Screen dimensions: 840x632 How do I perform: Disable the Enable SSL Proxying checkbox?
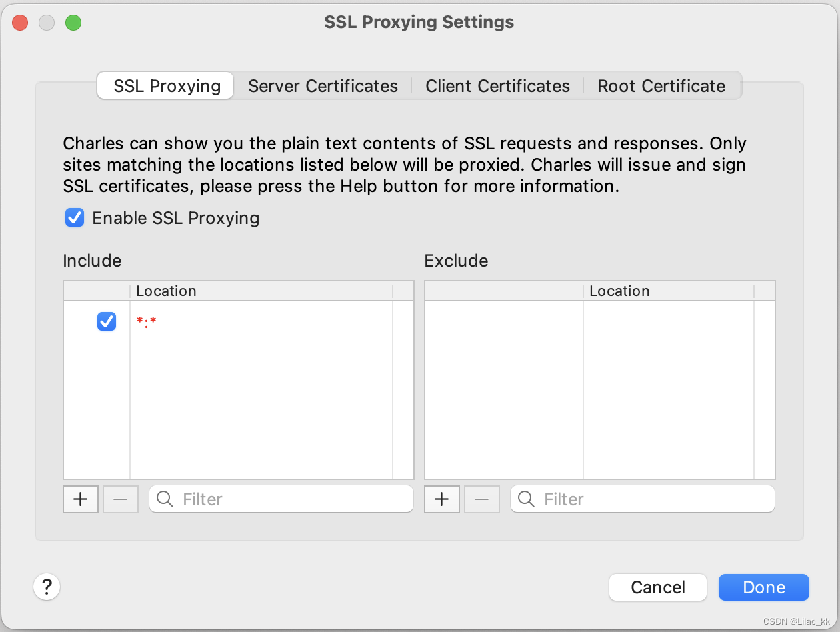tap(75, 218)
